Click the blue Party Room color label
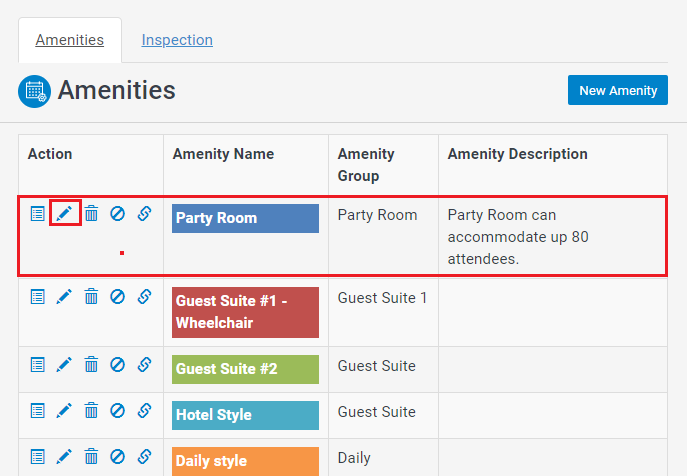 click(245, 218)
